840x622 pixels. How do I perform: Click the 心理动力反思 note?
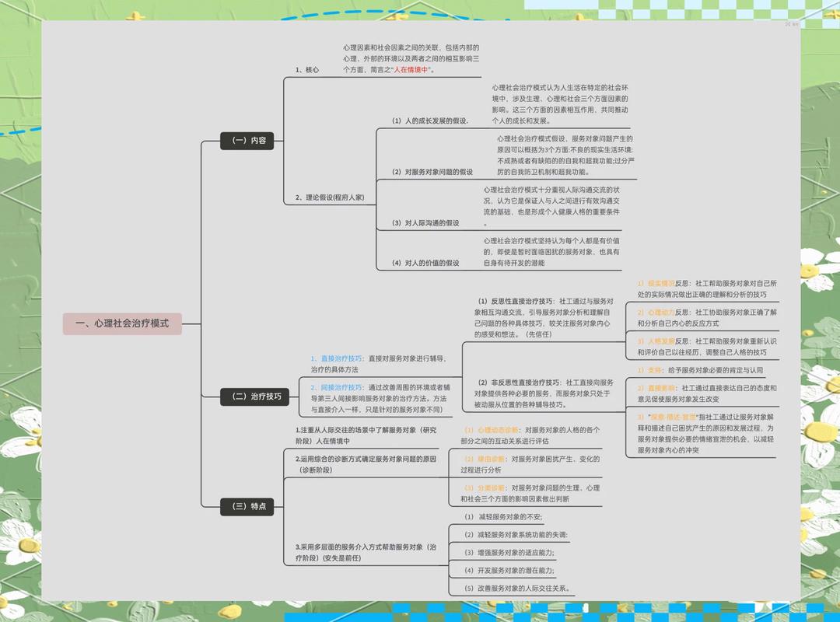[x=706, y=318]
